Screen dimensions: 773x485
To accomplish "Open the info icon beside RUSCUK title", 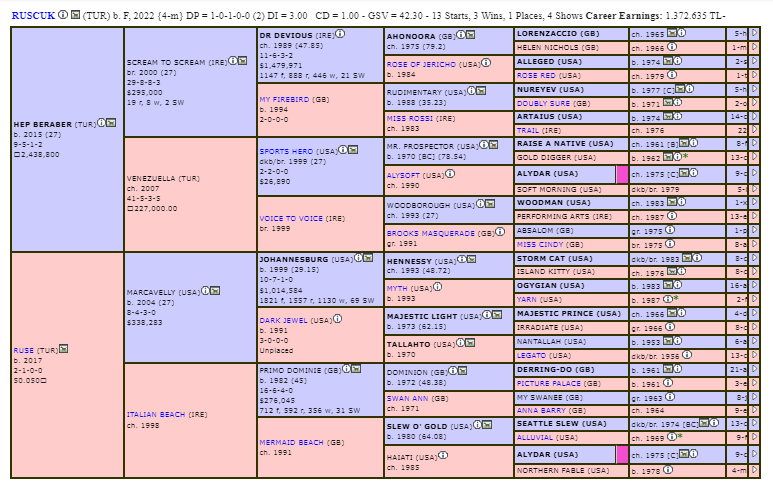I will click(x=63, y=14).
